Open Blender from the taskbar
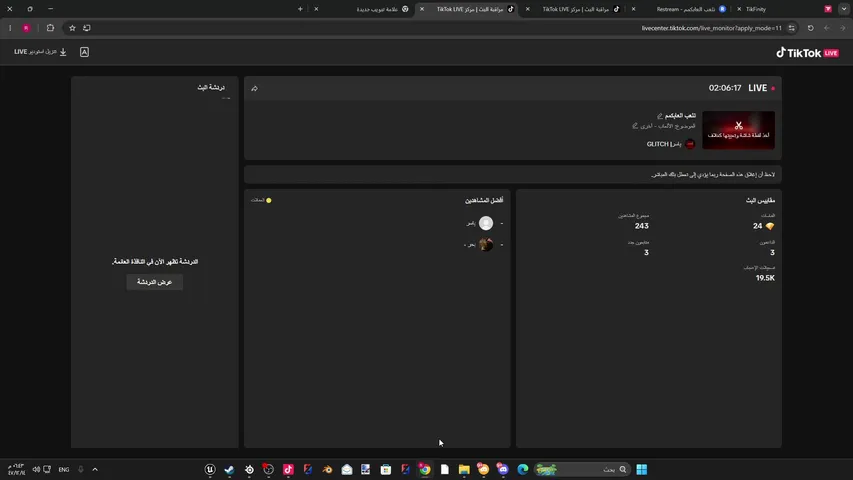Screen dimensions: 853x480 tap(327, 469)
